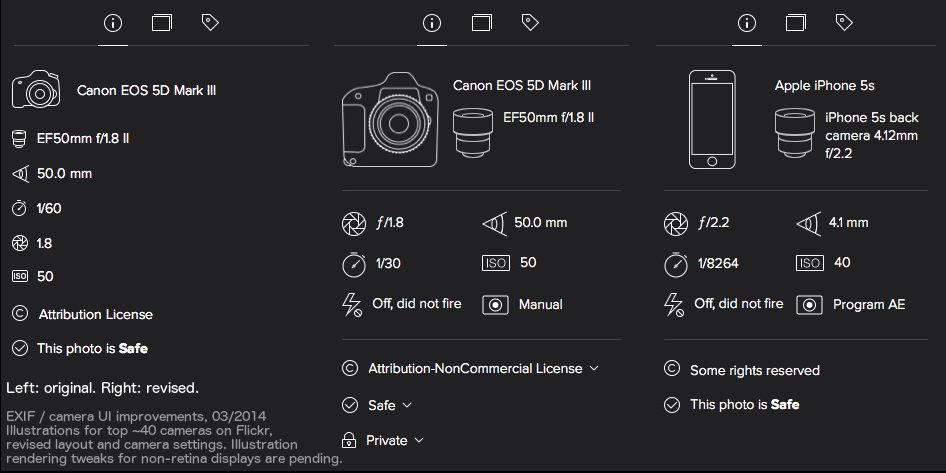Click the padlock privacy icon

pyautogui.click(x=349, y=440)
